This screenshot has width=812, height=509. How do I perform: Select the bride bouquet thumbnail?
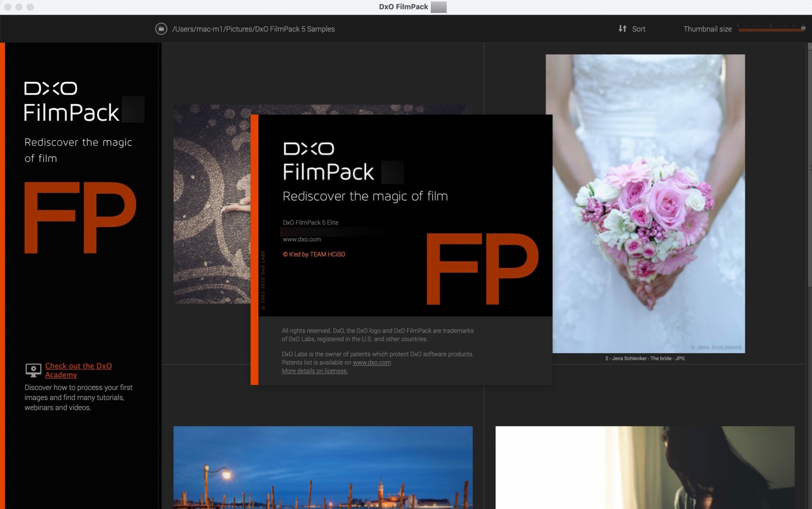pyautogui.click(x=645, y=204)
